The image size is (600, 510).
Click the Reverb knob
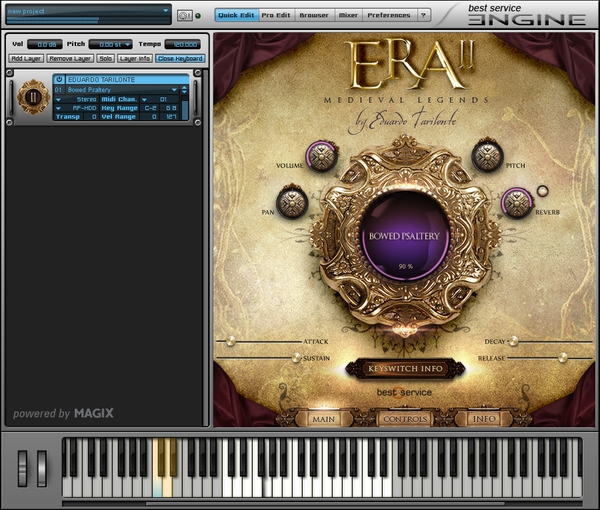[x=516, y=202]
